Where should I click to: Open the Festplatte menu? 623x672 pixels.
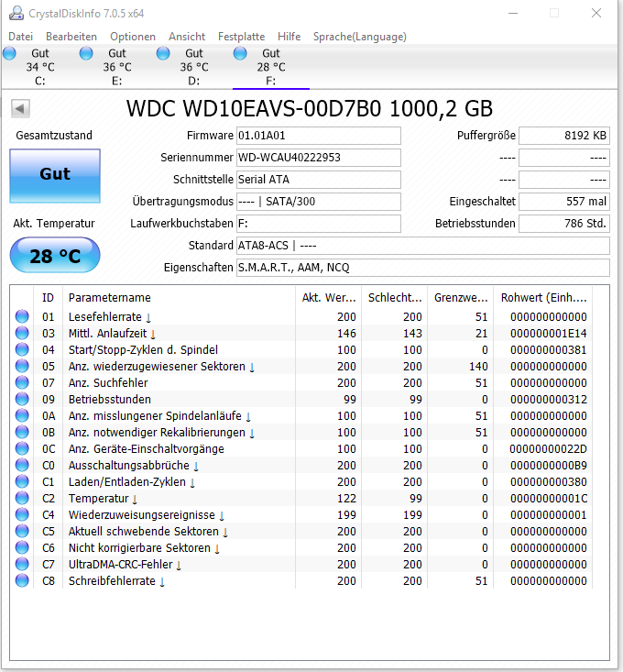coord(241,37)
